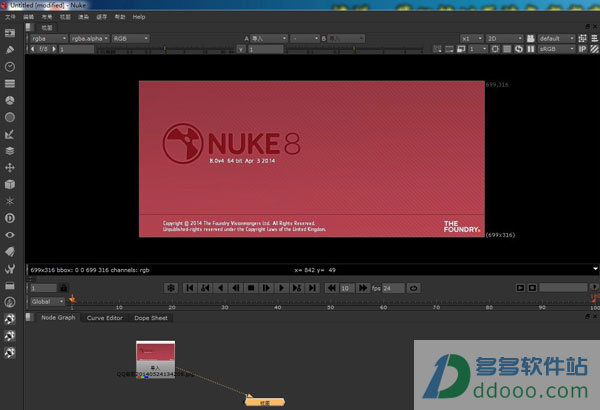
Task: Click the freeze snowflake button left of playback controls
Action: [171, 288]
